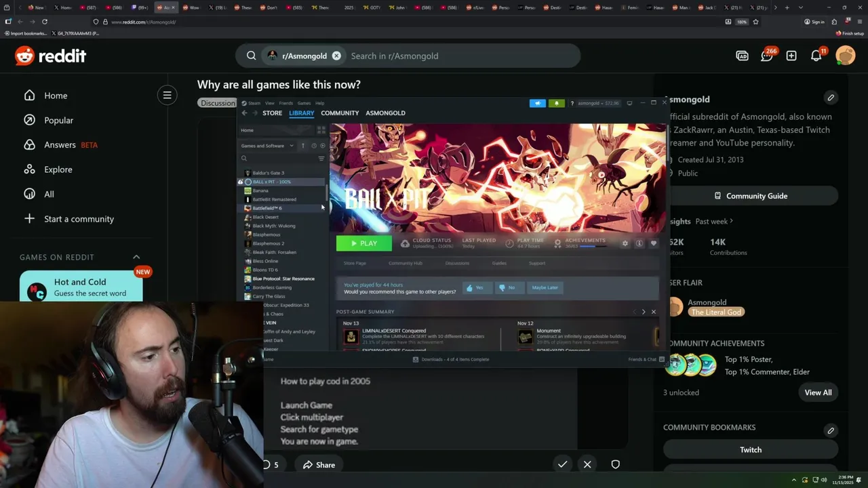Click Steam back navigation arrow

pyautogui.click(x=244, y=113)
